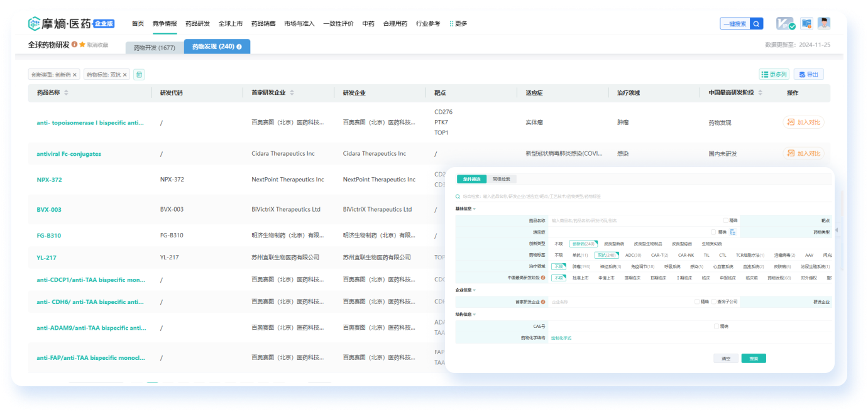Sort by 药品名称 column arrows
The width and height of the screenshot is (868, 412).
tap(66, 93)
